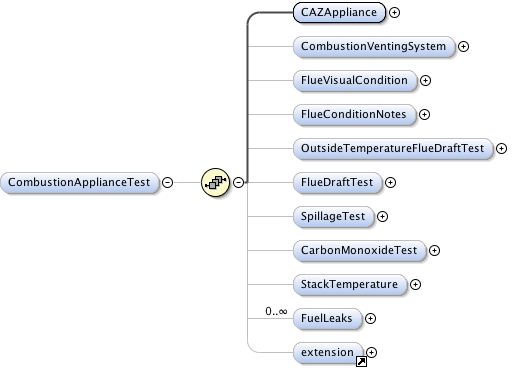The height and width of the screenshot is (368, 525).
Task: Click the FuelLeaks cardinality label
Action: (276, 311)
